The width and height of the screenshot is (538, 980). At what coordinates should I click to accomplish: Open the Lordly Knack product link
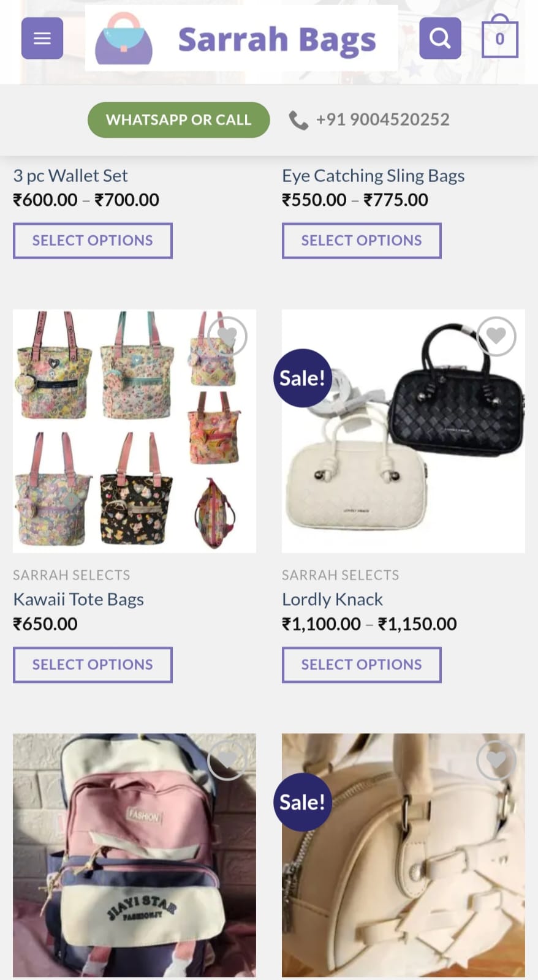(x=332, y=599)
